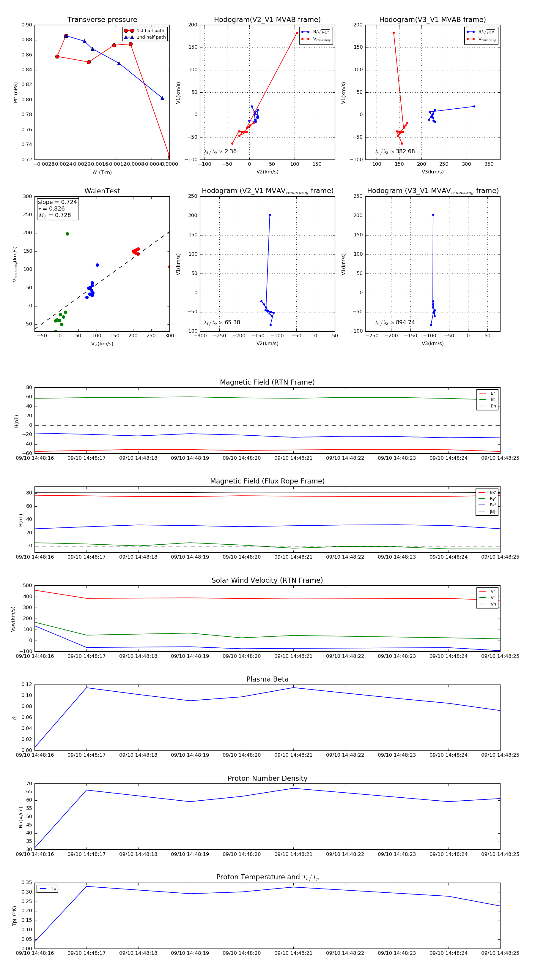Click '09/10 14:48:20' tick under Plasma Beta
The height and width of the screenshot is (980, 535).
[241, 755]
